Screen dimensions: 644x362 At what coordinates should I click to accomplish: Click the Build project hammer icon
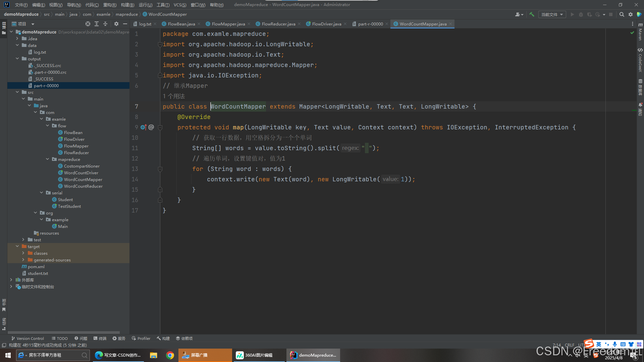[x=532, y=14]
